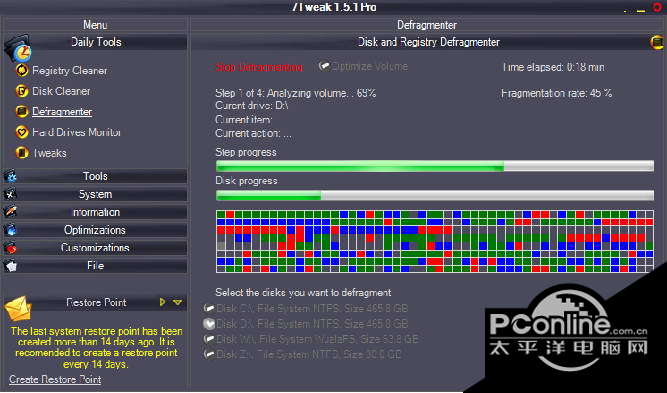Select the Defragmenter icon in sidebar
This screenshot has height=393, width=667.
[22, 111]
